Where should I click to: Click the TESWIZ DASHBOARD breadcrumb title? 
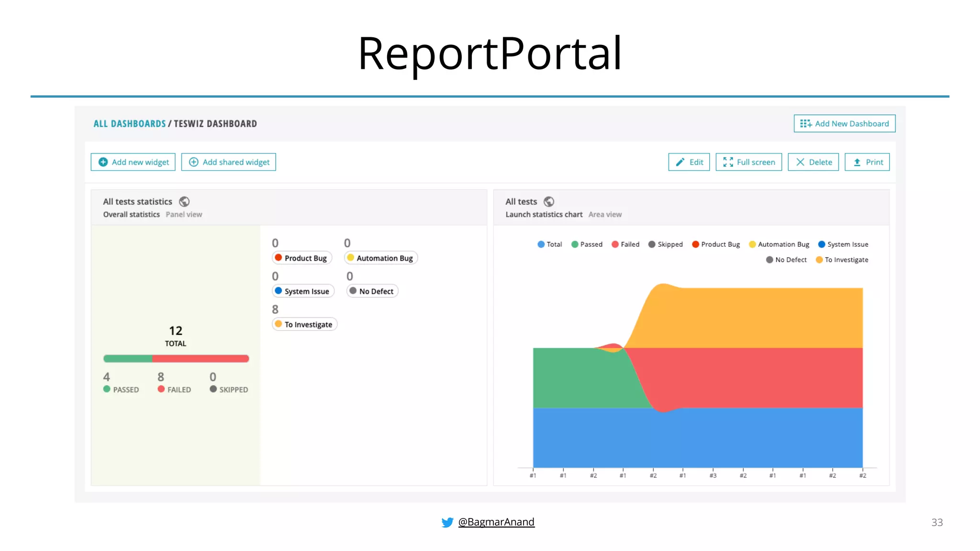point(215,124)
